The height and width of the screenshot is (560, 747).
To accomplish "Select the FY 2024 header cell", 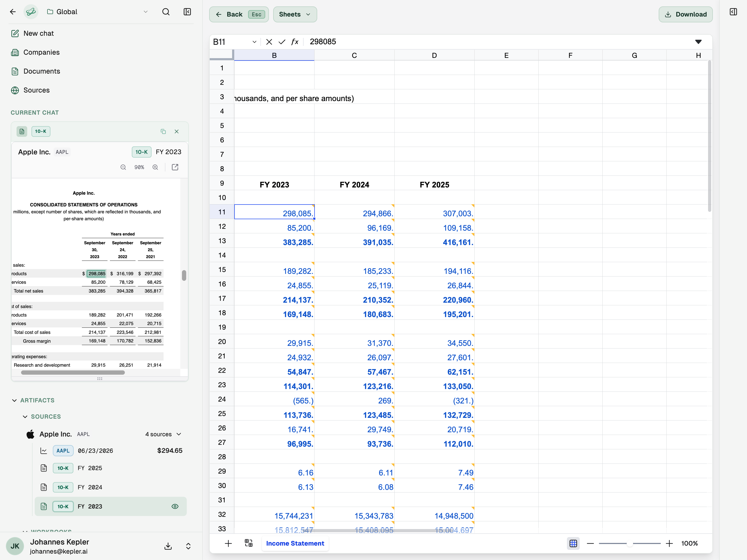I will [x=354, y=183].
